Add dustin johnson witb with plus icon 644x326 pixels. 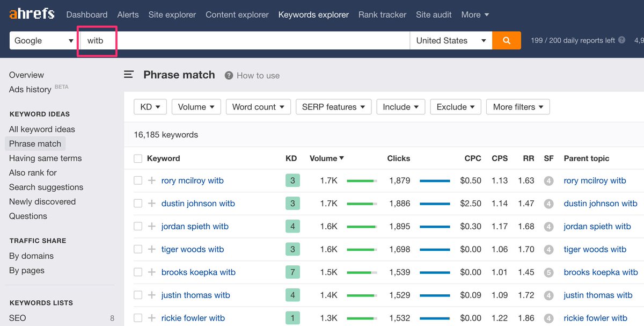(x=152, y=204)
